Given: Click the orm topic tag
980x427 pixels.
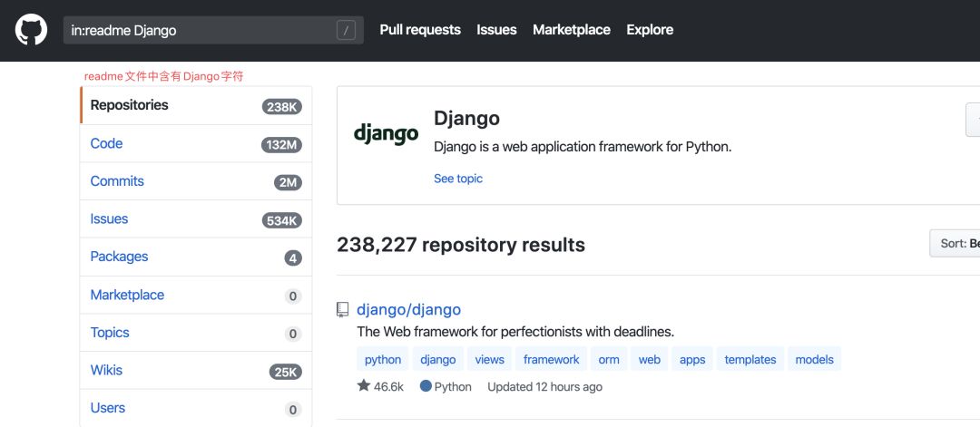Looking at the screenshot, I should 609,360.
